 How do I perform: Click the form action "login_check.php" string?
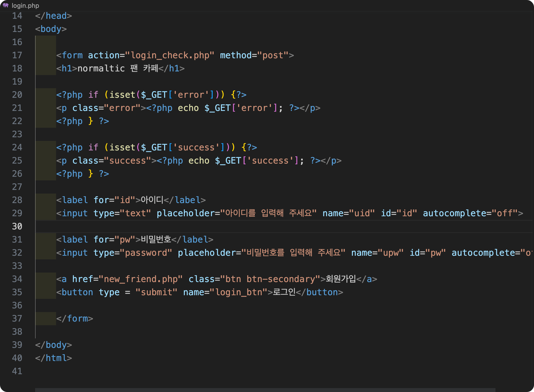170,55
